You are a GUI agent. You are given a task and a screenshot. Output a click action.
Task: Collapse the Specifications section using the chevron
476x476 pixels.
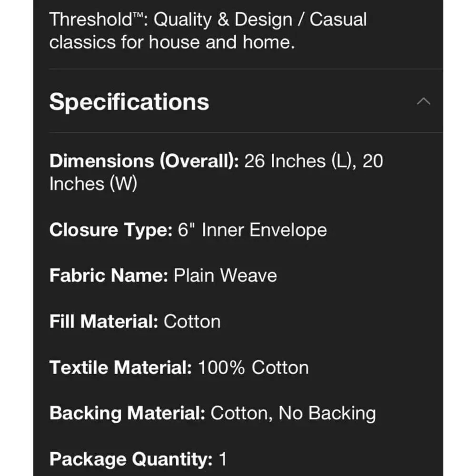(x=424, y=101)
